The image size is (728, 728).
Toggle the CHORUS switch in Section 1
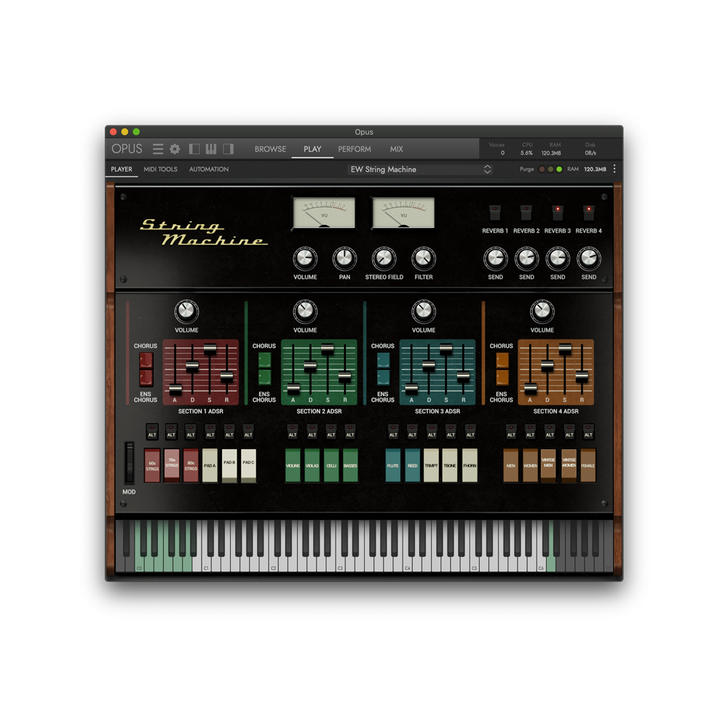pyautogui.click(x=146, y=360)
